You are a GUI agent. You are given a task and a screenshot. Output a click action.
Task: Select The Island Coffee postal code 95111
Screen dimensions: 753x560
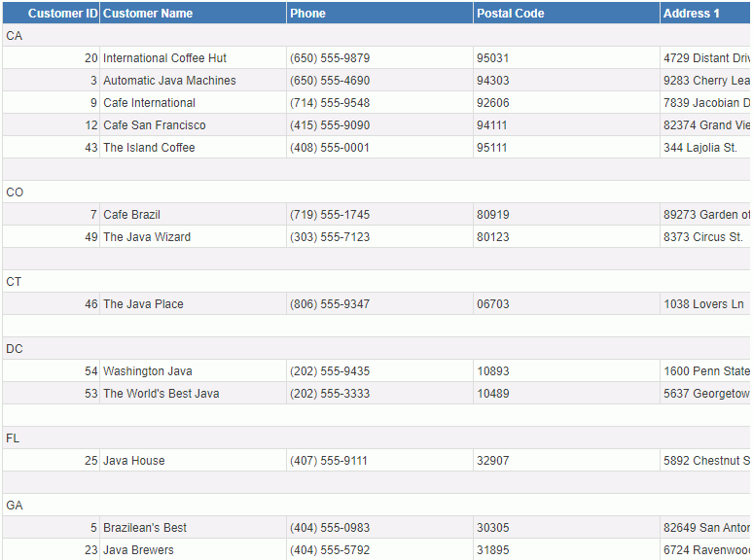click(x=492, y=148)
